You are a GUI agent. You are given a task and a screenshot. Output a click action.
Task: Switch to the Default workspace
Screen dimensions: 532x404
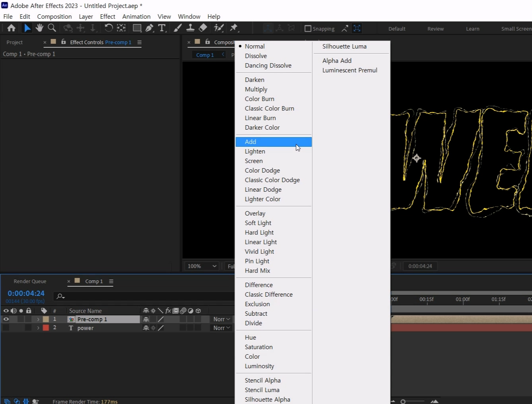click(397, 29)
